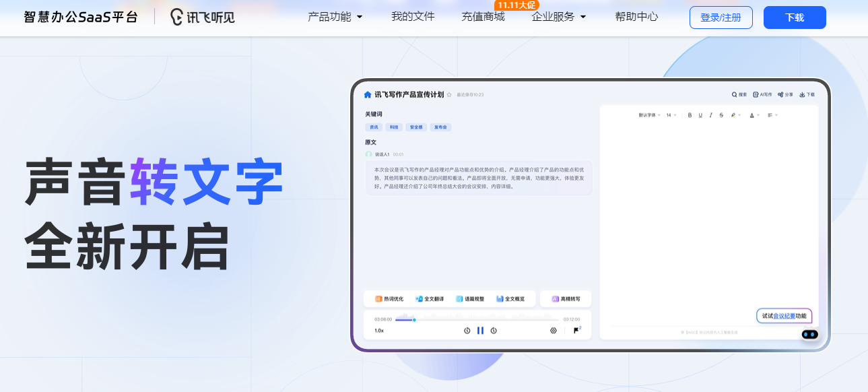The width and height of the screenshot is (868, 392).
Task: Click the blue 下载 button
Action: click(x=795, y=18)
